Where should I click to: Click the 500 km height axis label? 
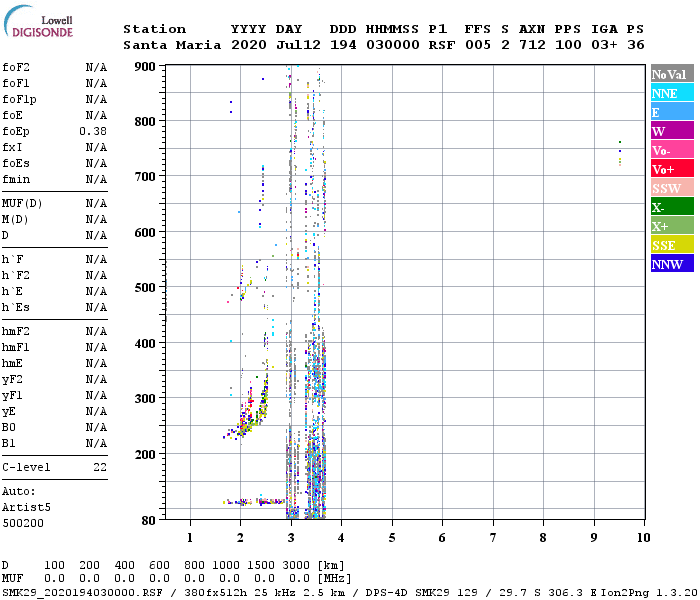(145, 288)
